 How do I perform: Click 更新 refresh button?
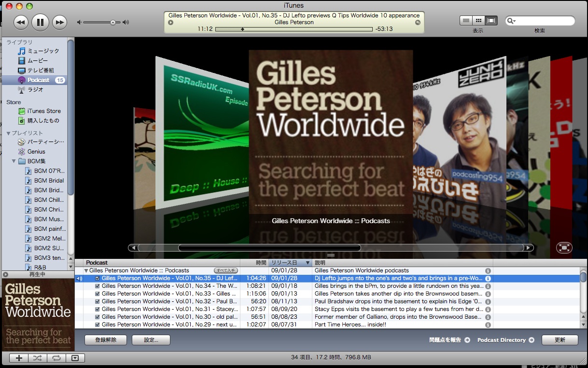pos(560,340)
